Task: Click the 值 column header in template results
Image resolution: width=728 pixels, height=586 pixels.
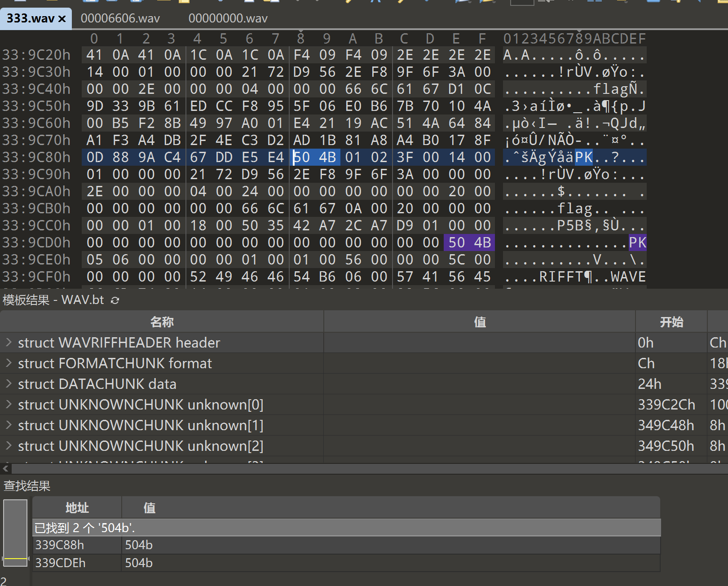Action: pos(480,322)
